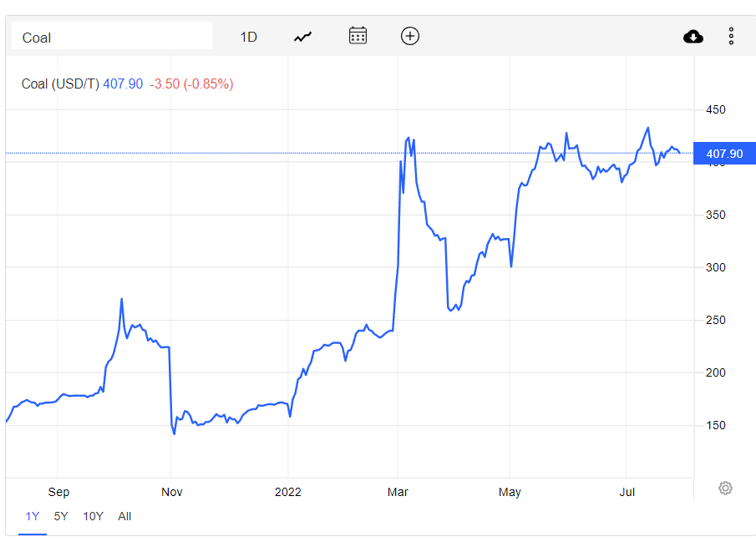Open the calendar date range icon
756x552 pixels.
358,36
